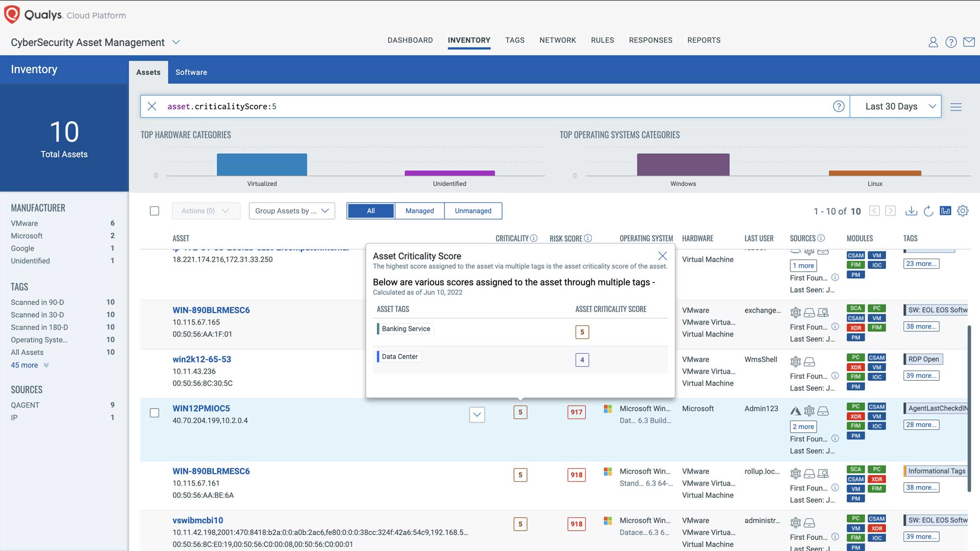Click the asset table vertical scrollbar
980x551 pixels.
(969, 409)
